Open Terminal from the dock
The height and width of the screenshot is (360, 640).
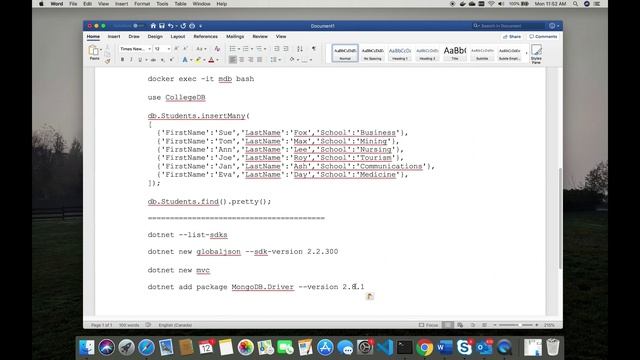tap(404, 347)
